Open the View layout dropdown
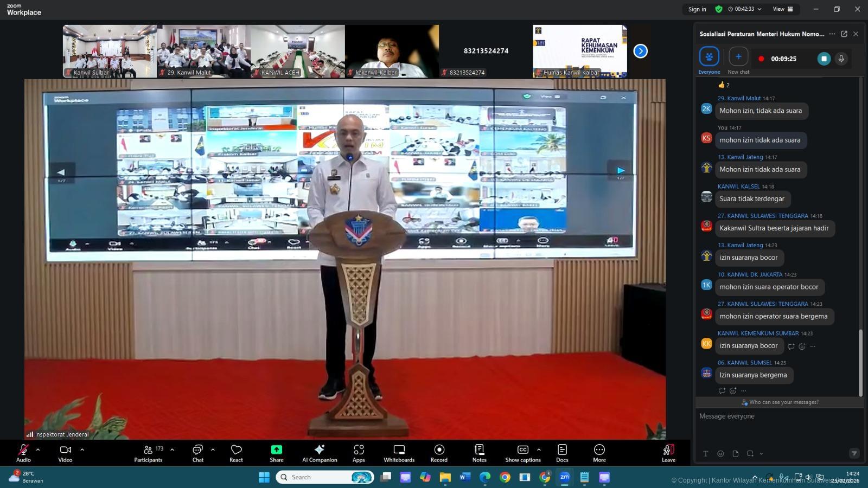868x488 pixels. pos(782,9)
